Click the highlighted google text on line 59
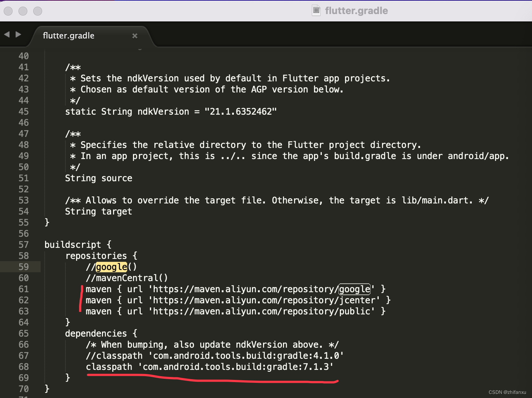 (x=111, y=267)
